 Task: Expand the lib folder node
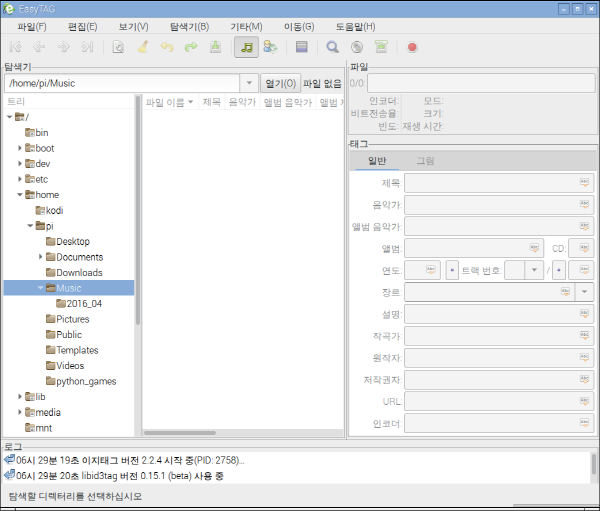point(20,397)
